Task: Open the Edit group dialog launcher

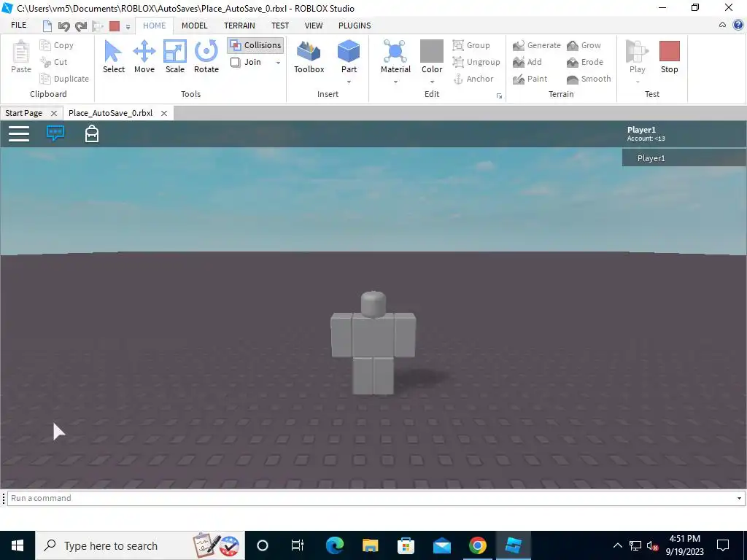Action: (499, 96)
